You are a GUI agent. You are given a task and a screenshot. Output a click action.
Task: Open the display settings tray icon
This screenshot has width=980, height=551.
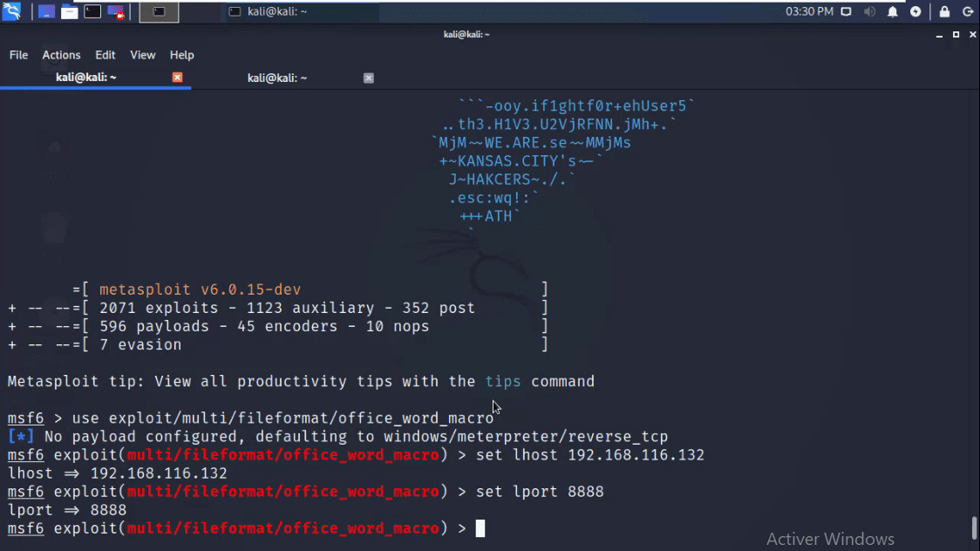pyautogui.click(x=847, y=11)
